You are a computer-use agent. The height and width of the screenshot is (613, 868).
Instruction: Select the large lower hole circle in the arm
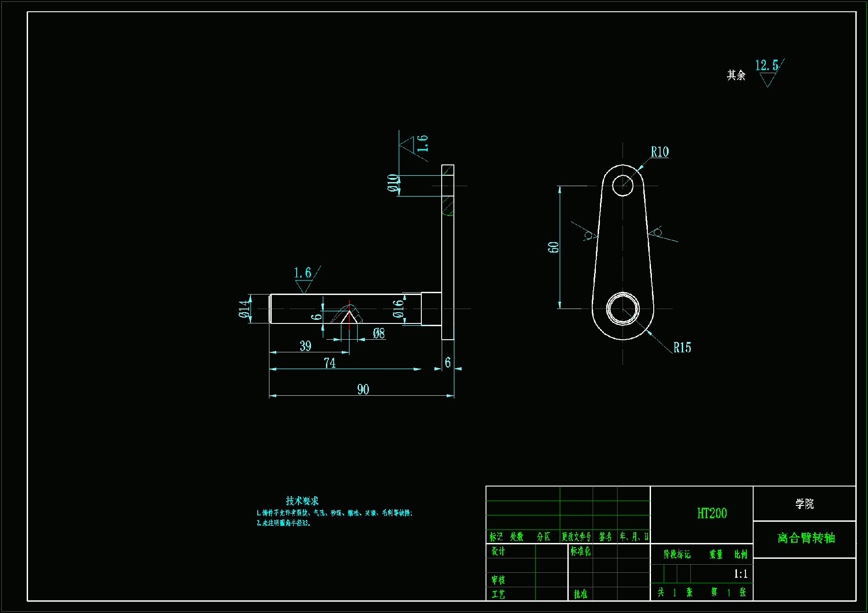pyautogui.click(x=623, y=309)
